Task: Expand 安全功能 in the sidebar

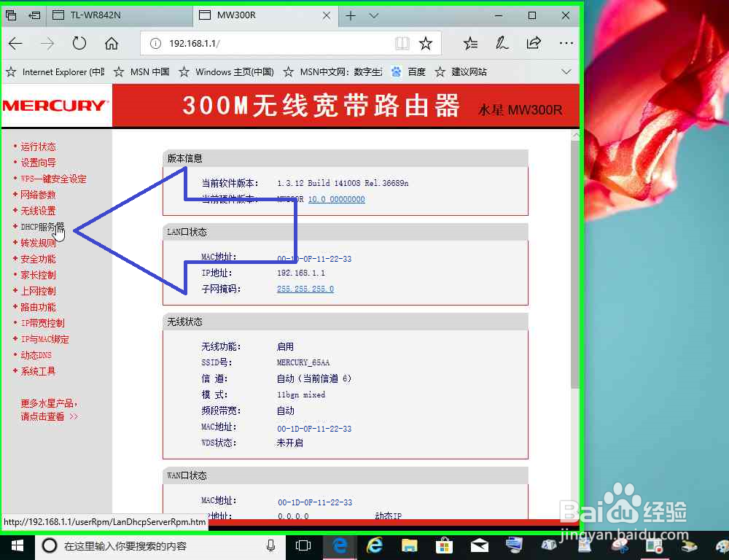Action: [38, 259]
